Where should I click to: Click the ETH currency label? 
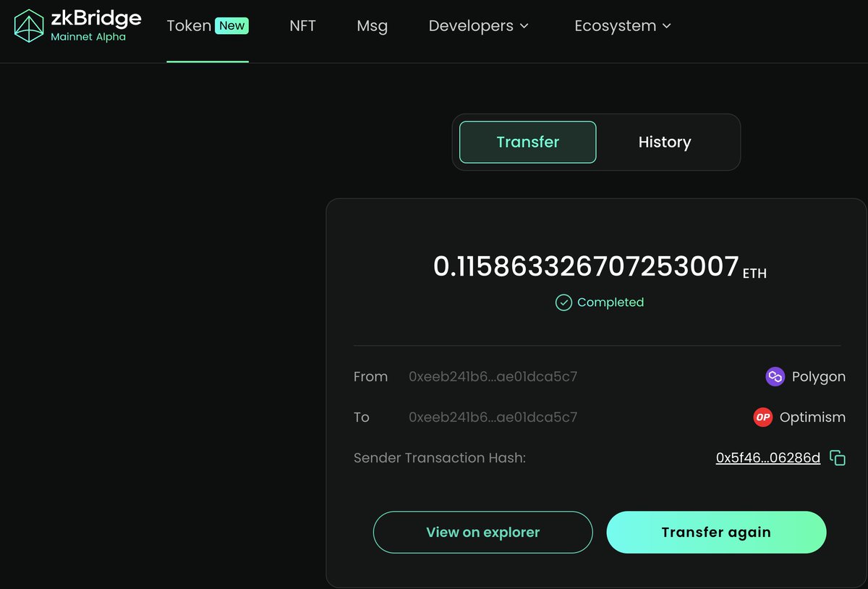tap(754, 274)
